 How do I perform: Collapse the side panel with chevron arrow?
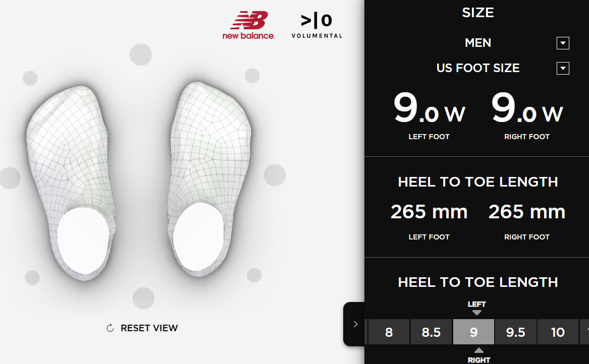point(355,324)
